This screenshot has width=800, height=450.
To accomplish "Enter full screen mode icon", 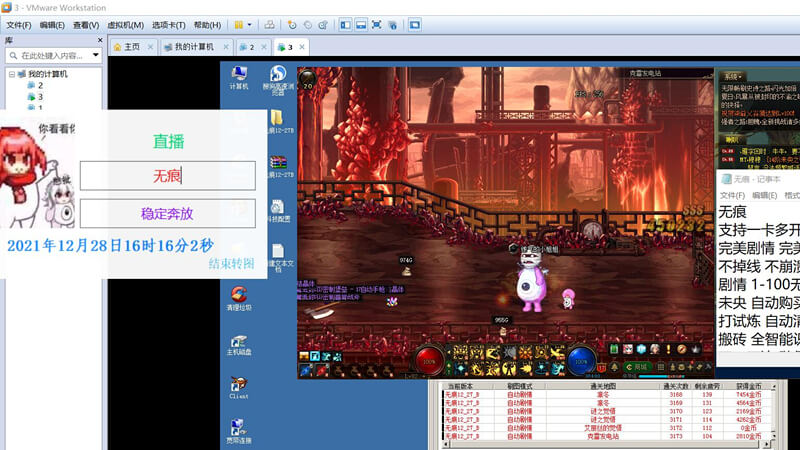I will pos(377,24).
